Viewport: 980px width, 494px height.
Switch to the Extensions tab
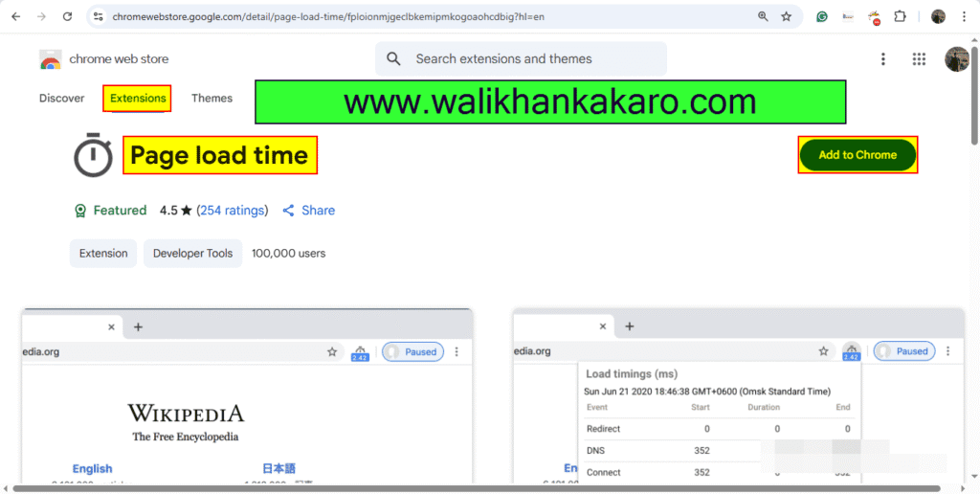(x=138, y=99)
